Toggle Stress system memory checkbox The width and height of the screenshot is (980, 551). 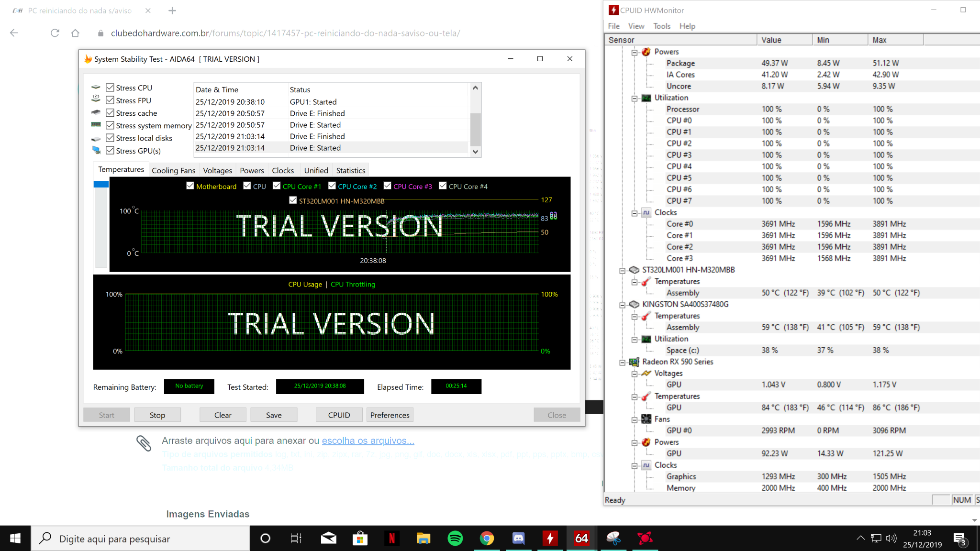pyautogui.click(x=110, y=125)
